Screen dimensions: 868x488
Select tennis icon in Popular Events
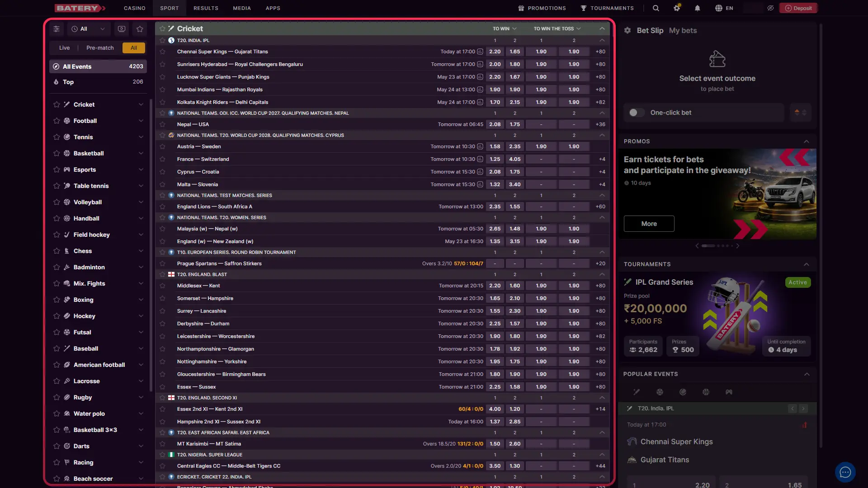[683, 392]
